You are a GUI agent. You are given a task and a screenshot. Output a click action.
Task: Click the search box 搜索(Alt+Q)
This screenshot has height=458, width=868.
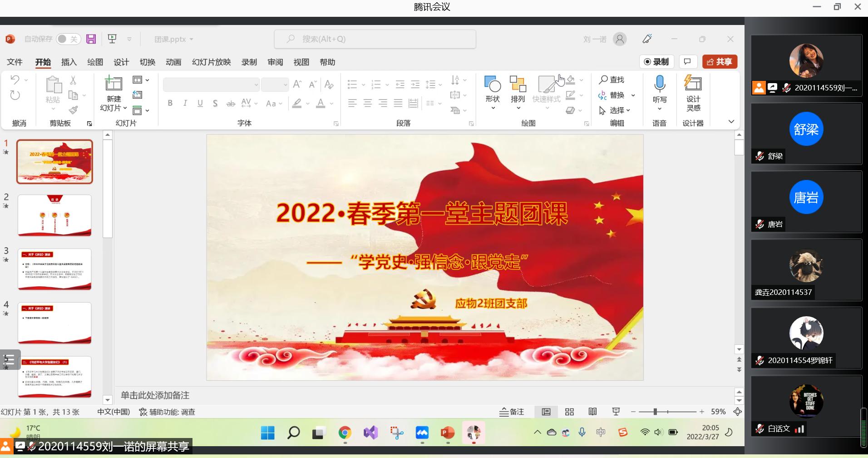375,39
